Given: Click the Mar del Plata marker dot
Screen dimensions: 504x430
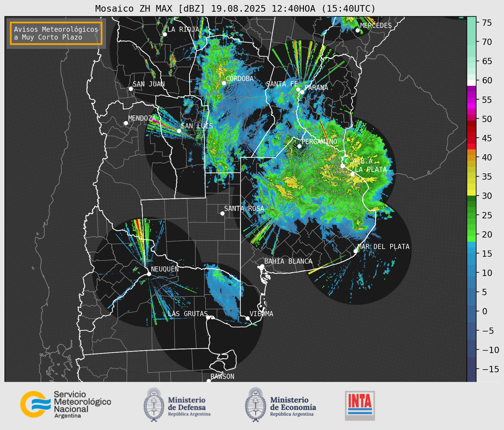Looking at the screenshot, I should tap(356, 251).
